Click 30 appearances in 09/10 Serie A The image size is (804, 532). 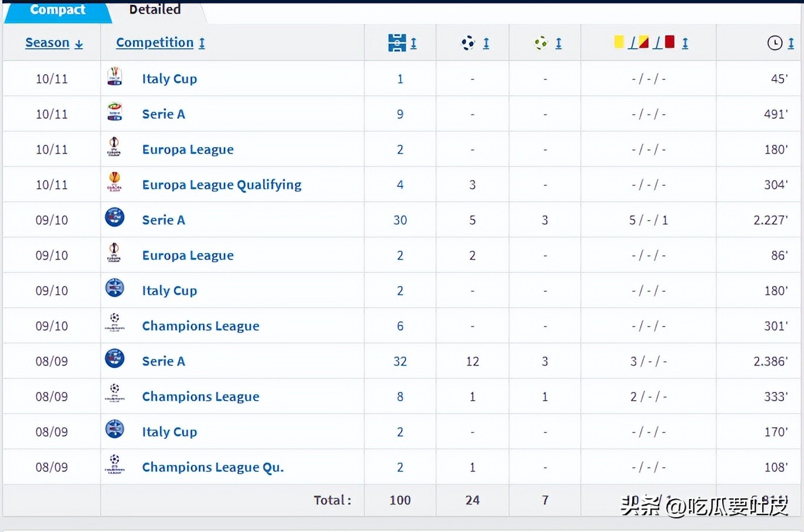(400, 220)
